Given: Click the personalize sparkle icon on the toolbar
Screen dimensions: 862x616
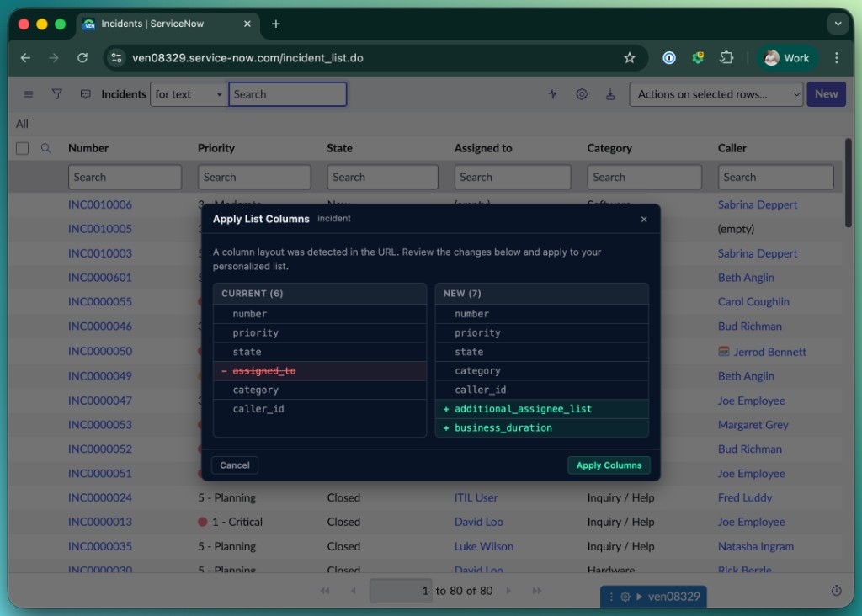Looking at the screenshot, I should [x=553, y=94].
